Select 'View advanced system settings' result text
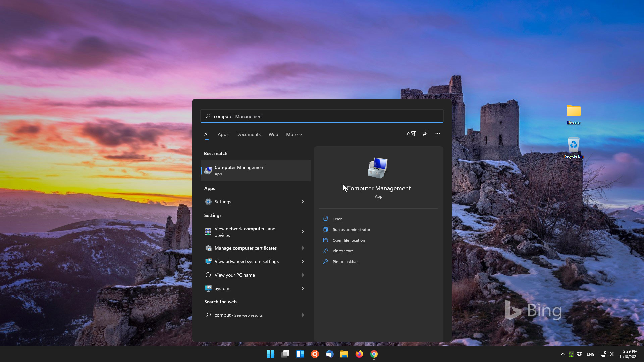This screenshot has height=362, width=644. pyautogui.click(x=247, y=261)
